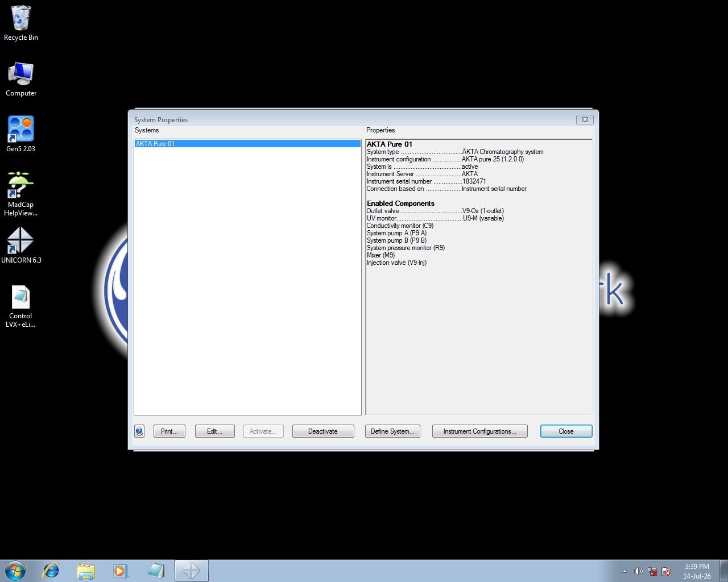Select the Gen5 2.03 shortcut icon

pos(21,134)
